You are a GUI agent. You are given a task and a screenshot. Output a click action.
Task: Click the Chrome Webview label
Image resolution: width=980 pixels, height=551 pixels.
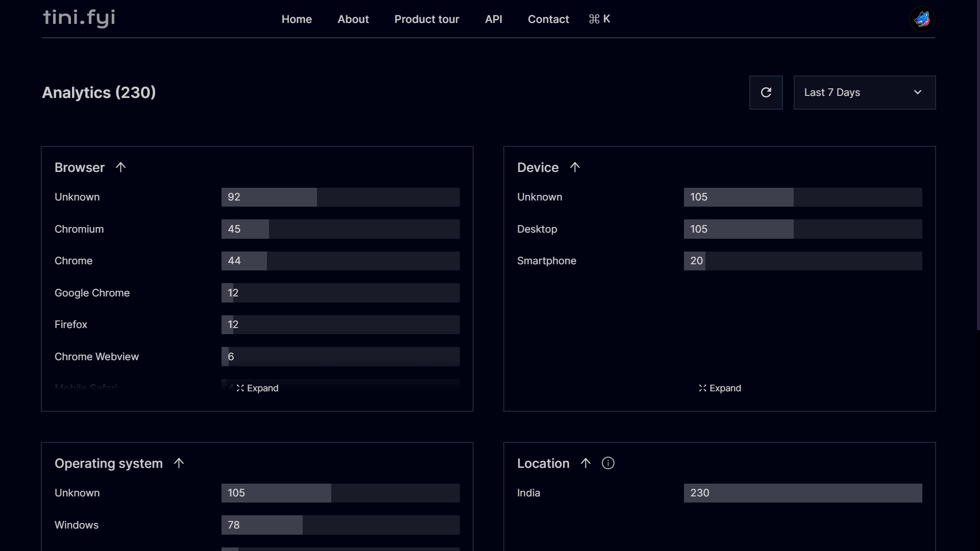96,357
